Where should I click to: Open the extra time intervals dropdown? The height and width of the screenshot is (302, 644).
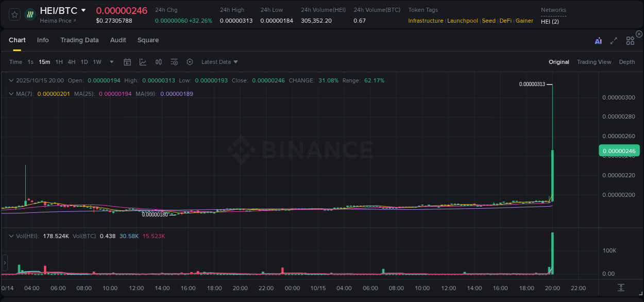(111, 62)
